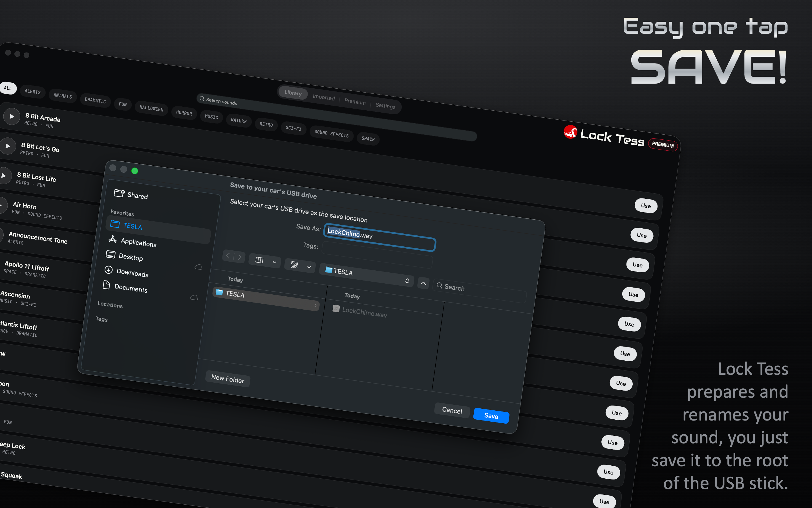Click the PREMIUM badge
Image resolution: width=812 pixels, height=508 pixels.
coord(663,145)
